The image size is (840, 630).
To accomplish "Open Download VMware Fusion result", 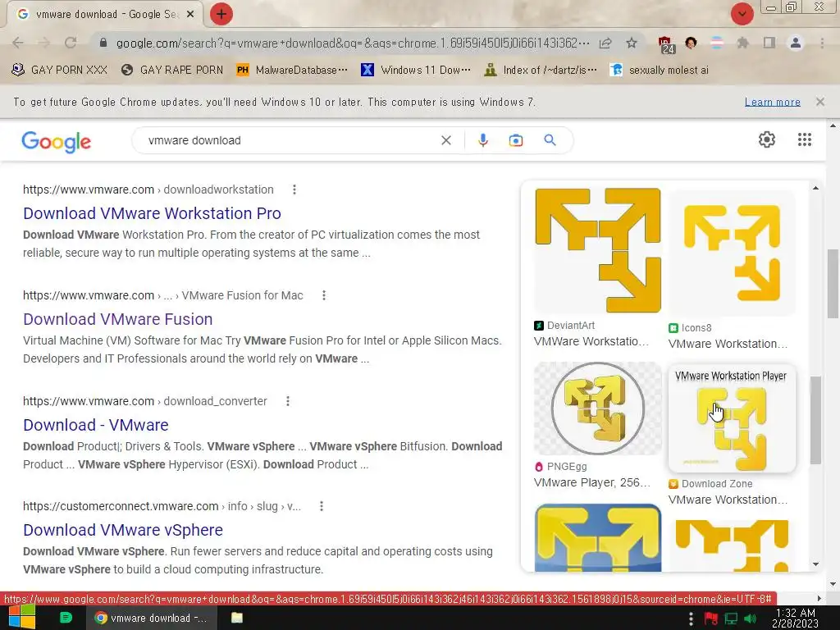I will [x=118, y=319].
